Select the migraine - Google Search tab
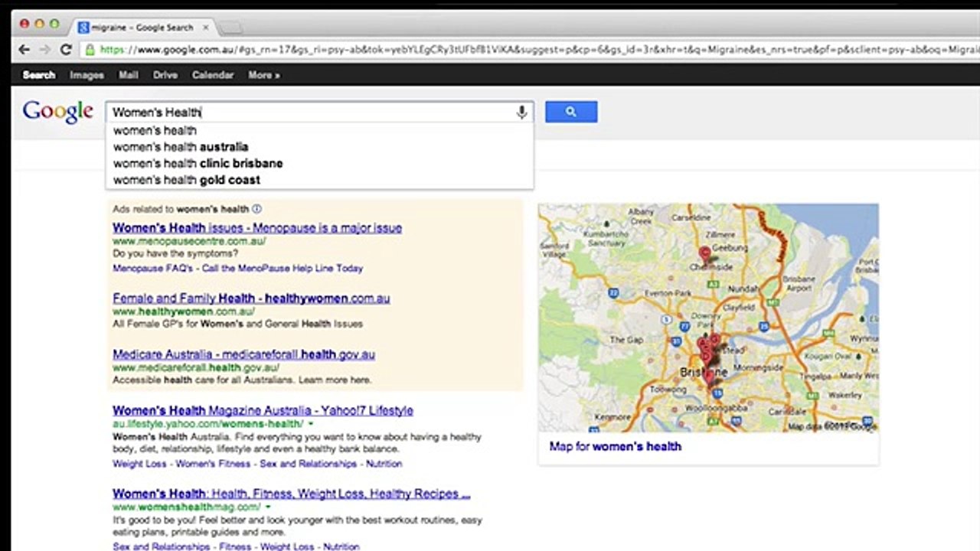This screenshot has width=980, height=551. [143, 28]
